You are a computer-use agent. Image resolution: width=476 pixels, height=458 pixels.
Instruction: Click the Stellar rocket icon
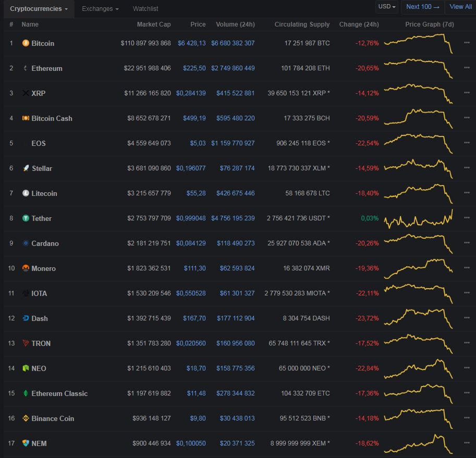26,168
